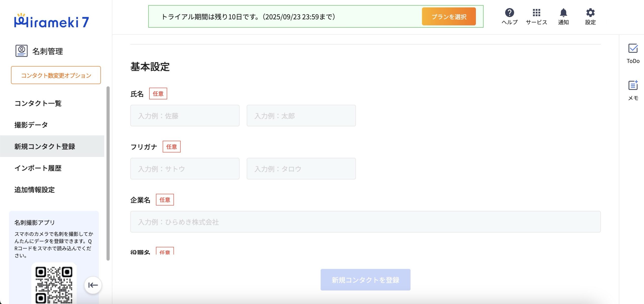Viewport: 644px width, 304px height.
Task: Open the settings gear icon
Action: click(x=590, y=13)
